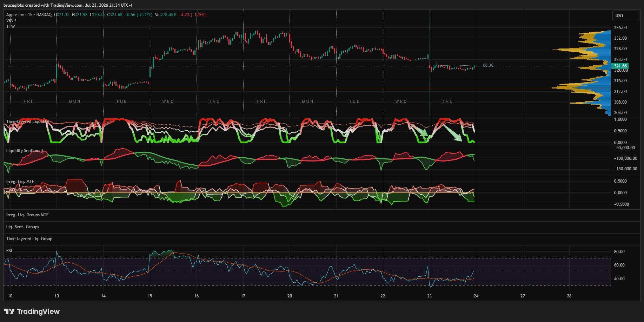Select the Time-layered Liquidity pane title

[27, 121]
